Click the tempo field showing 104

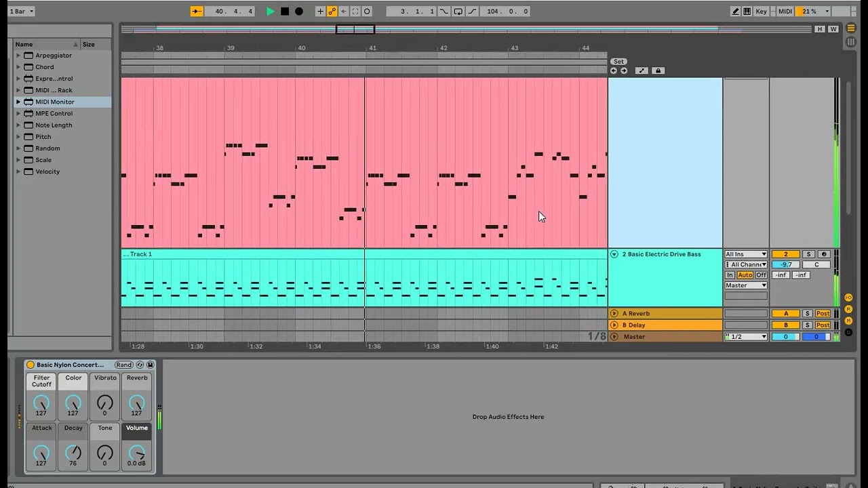tap(507, 12)
